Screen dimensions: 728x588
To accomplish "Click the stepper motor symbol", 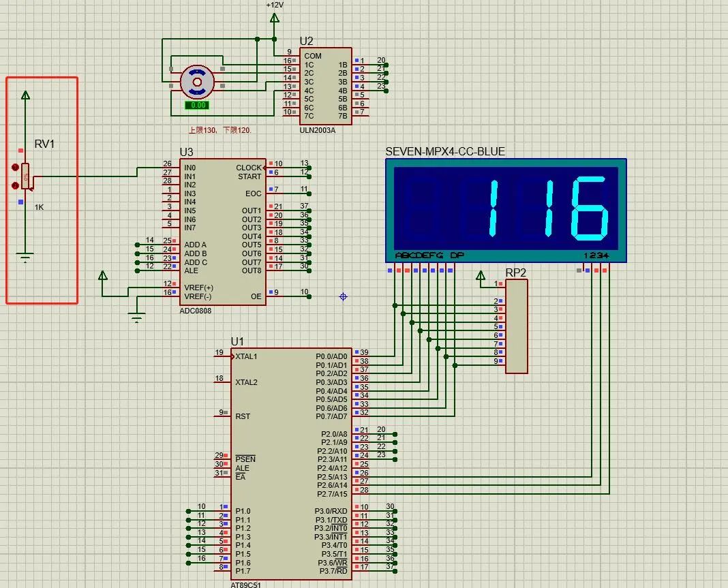I will tap(198, 80).
